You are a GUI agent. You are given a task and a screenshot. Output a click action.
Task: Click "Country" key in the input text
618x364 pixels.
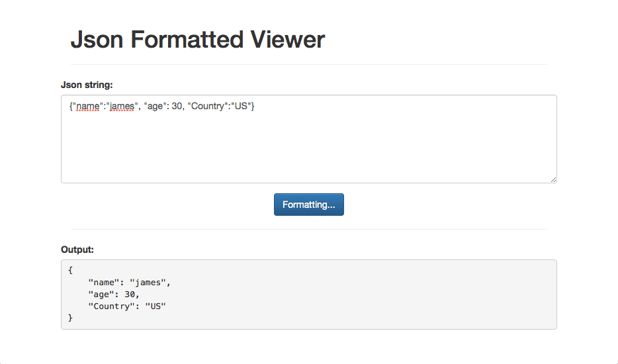tap(207, 107)
